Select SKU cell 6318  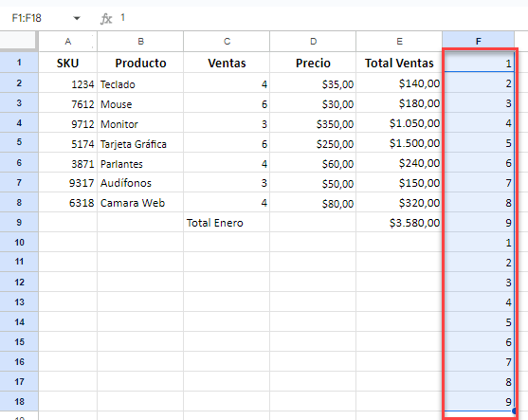click(68, 202)
